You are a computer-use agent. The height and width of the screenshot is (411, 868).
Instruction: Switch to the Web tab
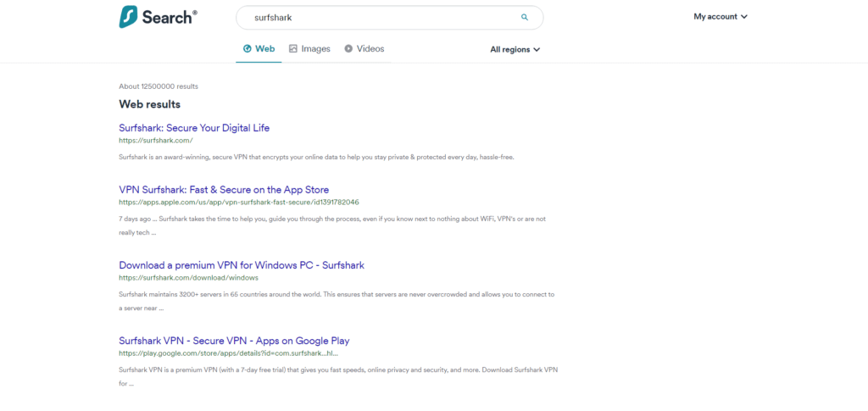click(x=259, y=48)
